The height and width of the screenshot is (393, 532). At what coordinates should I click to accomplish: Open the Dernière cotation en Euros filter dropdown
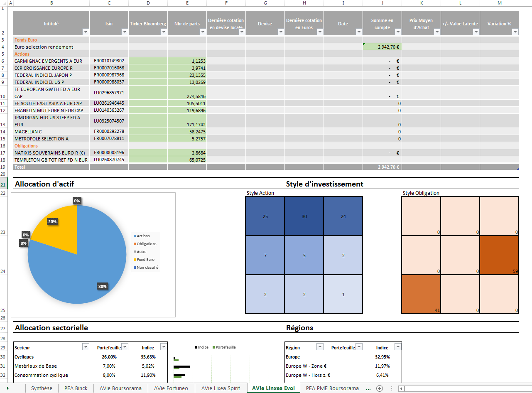tap(320, 32)
